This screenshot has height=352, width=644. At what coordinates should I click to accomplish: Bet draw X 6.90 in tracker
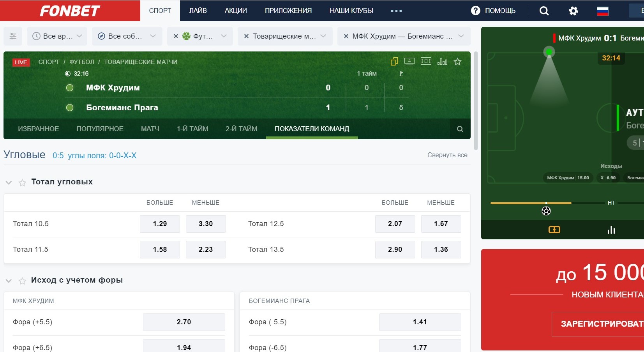coord(608,178)
